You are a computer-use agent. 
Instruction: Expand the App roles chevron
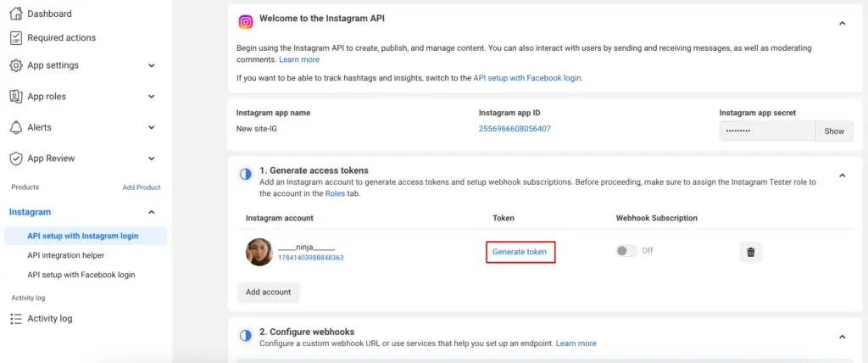pos(152,97)
